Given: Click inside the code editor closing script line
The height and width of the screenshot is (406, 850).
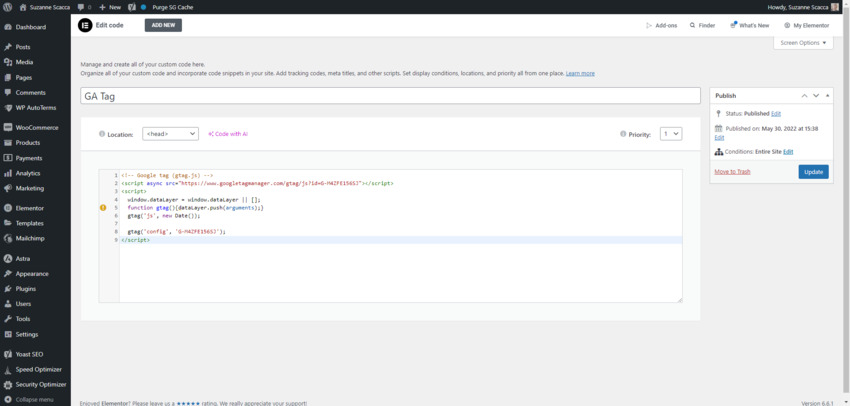Looking at the screenshot, I should (401, 240).
